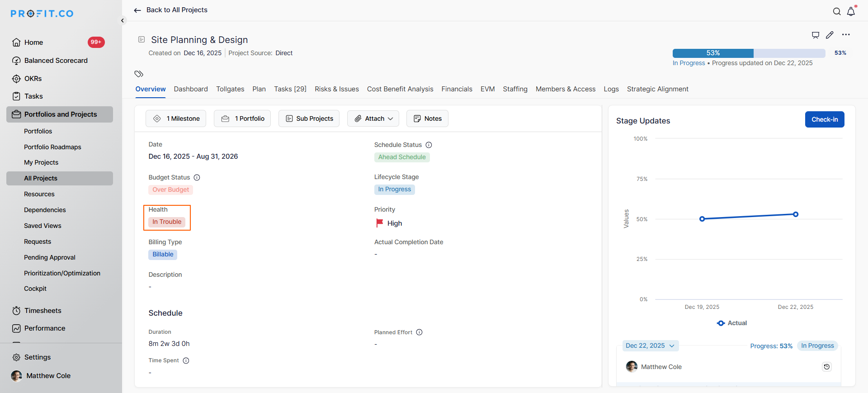The width and height of the screenshot is (868, 393).
Task: Click the Schedule Status info icon
Action: coord(429,145)
